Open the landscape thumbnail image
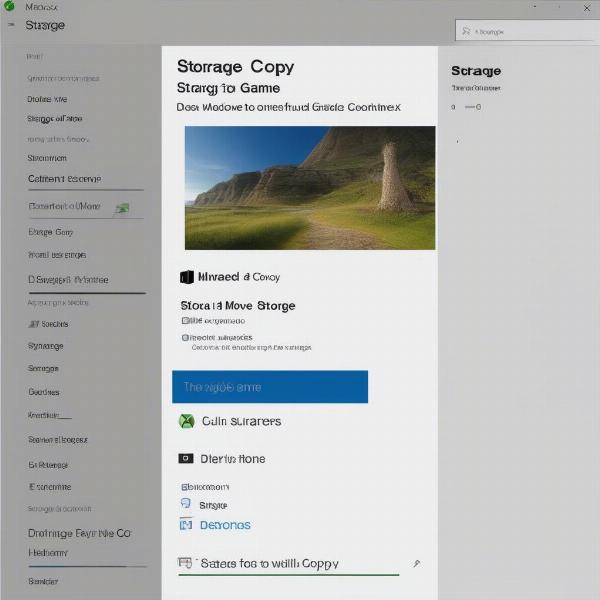600x600 pixels. coord(310,188)
